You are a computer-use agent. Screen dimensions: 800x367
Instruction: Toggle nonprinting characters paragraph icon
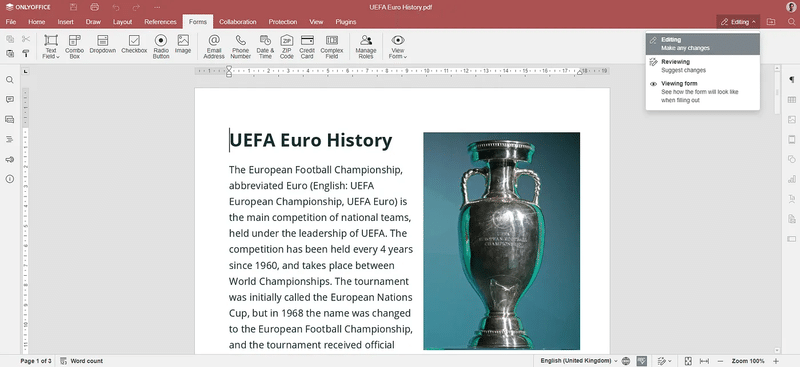791,80
